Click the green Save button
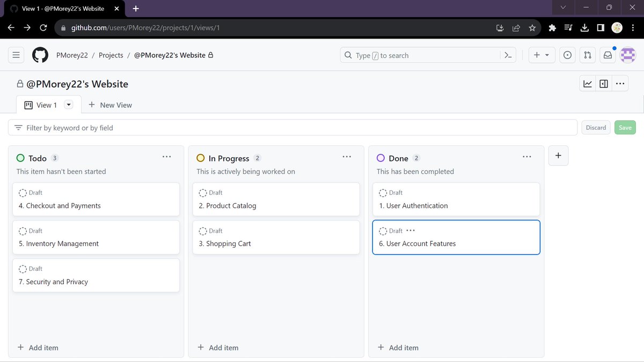The width and height of the screenshot is (644, 362). click(x=625, y=128)
